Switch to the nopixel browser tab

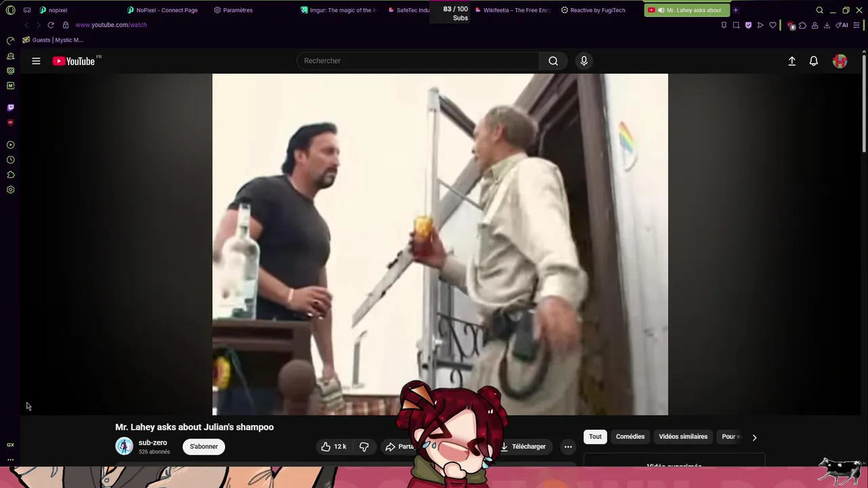58,10
